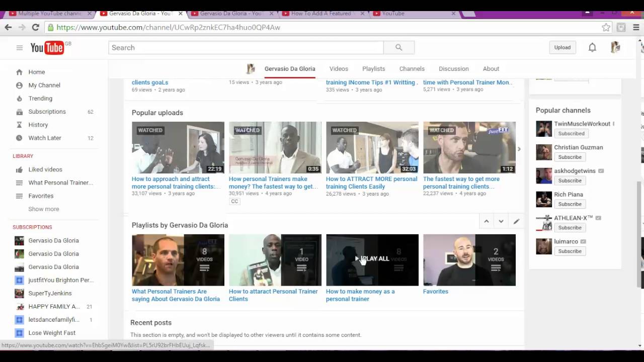Click the Home sidebar icon
This screenshot has height=362, width=644.
tap(19, 72)
